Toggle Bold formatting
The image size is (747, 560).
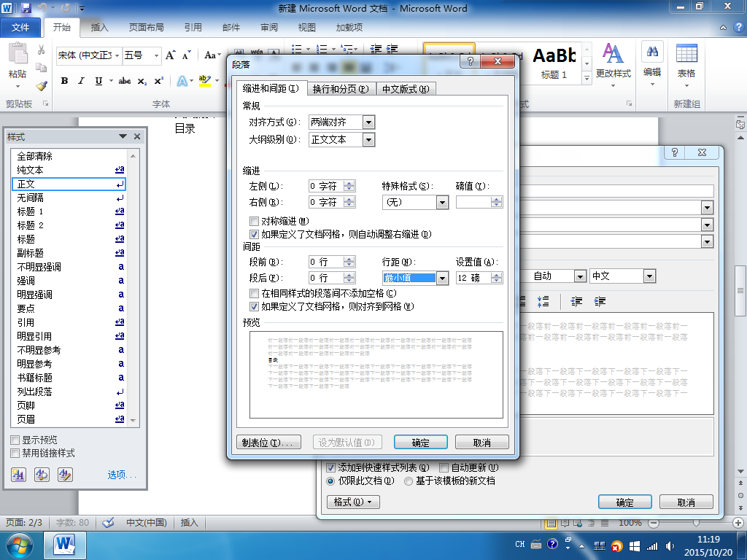pos(64,81)
